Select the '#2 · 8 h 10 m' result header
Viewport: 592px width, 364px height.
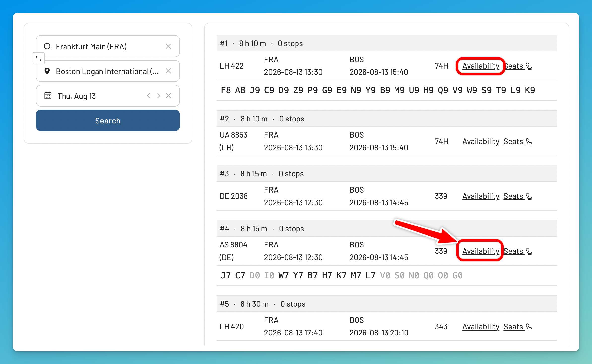click(387, 119)
